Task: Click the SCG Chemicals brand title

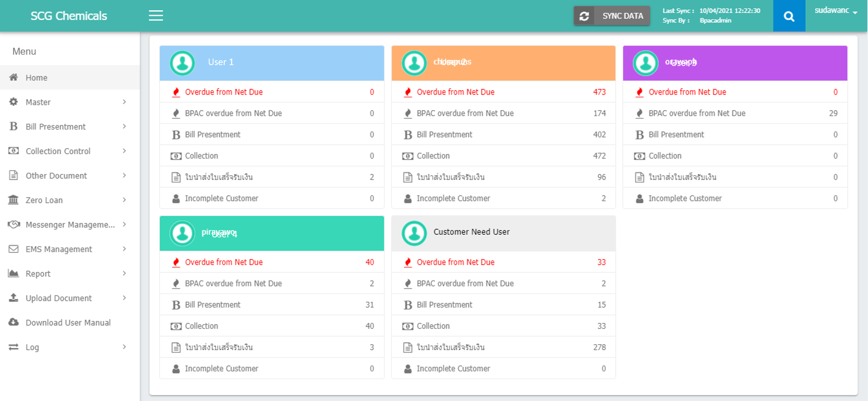Action: 69,16
